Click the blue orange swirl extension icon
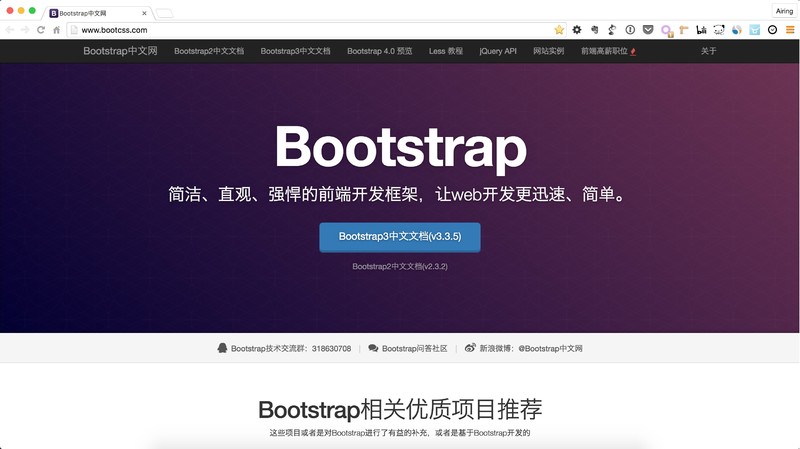Image resolution: width=800 pixels, height=449 pixels. point(737,30)
